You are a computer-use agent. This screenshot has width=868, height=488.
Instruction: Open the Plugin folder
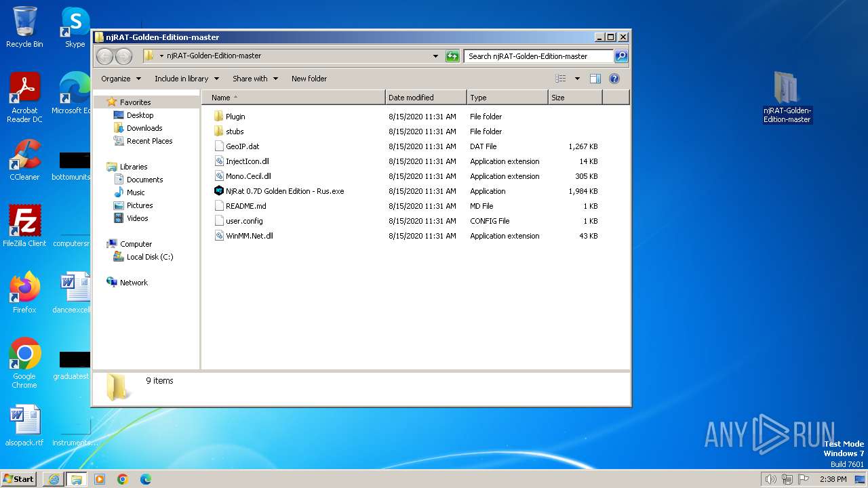coord(235,117)
